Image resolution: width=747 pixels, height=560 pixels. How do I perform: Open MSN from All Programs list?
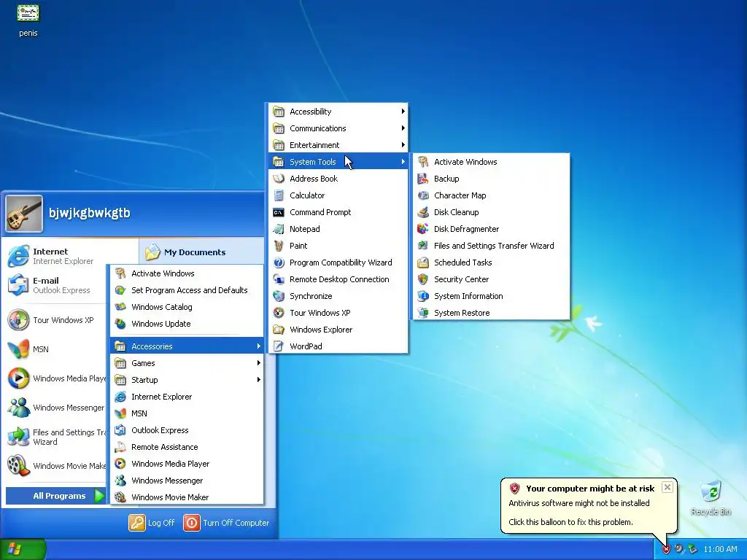click(187, 413)
